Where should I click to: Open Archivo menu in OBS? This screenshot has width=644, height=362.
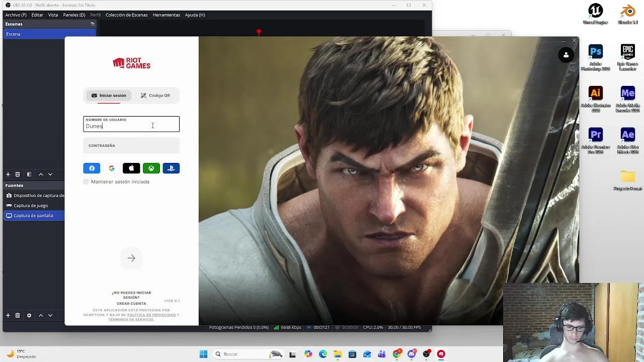tap(16, 15)
